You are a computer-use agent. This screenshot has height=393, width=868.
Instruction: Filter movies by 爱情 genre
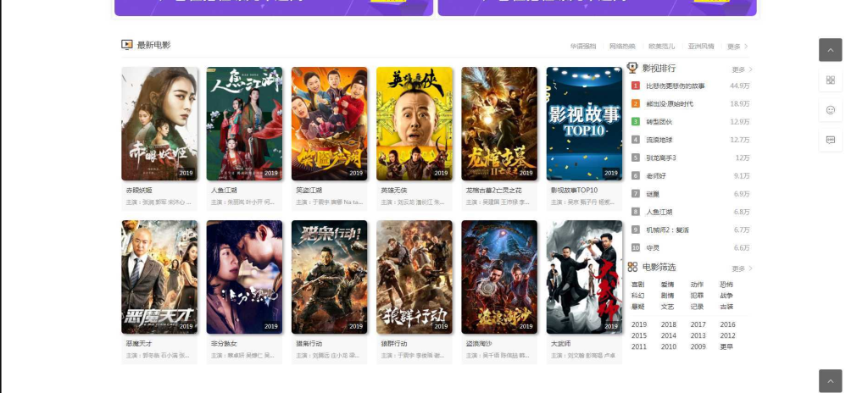click(668, 285)
